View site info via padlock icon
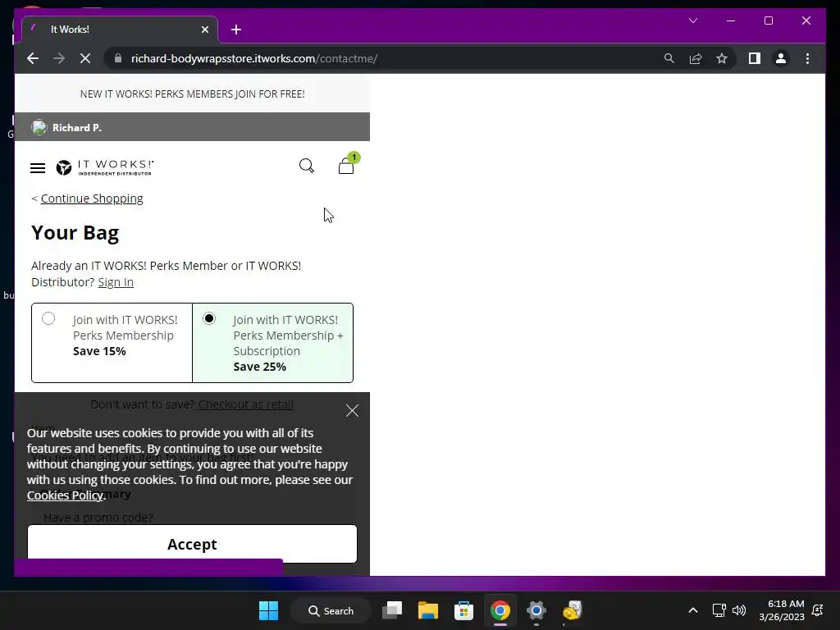Image resolution: width=840 pixels, height=630 pixels. 118,58
